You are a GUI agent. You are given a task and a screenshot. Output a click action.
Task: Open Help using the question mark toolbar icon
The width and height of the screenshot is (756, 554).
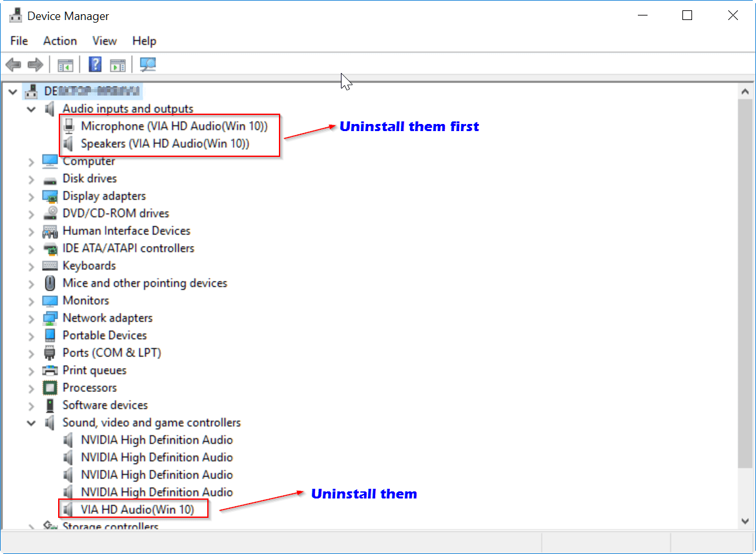tap(94, 64)
